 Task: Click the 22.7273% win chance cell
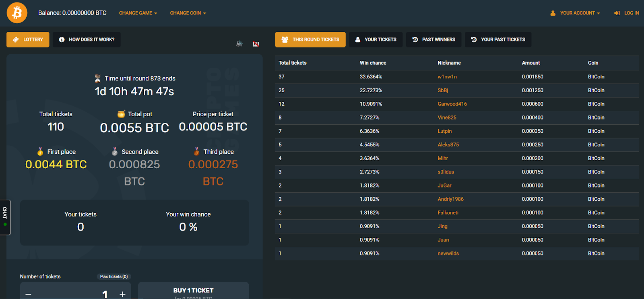(371, 91)
